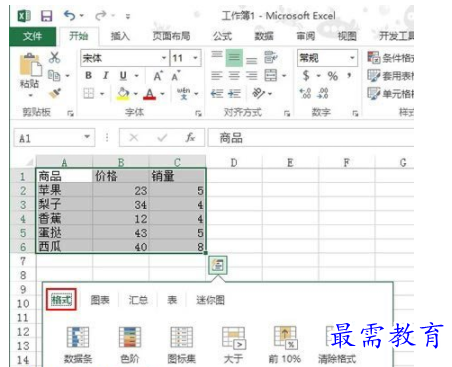This screenshot has height=367, width=452.
Task: Toggle Italic formatting
Action: coord(106,76)
